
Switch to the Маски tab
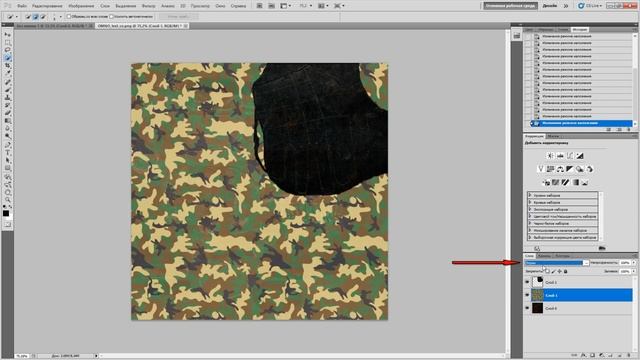[x=553, y=136]
